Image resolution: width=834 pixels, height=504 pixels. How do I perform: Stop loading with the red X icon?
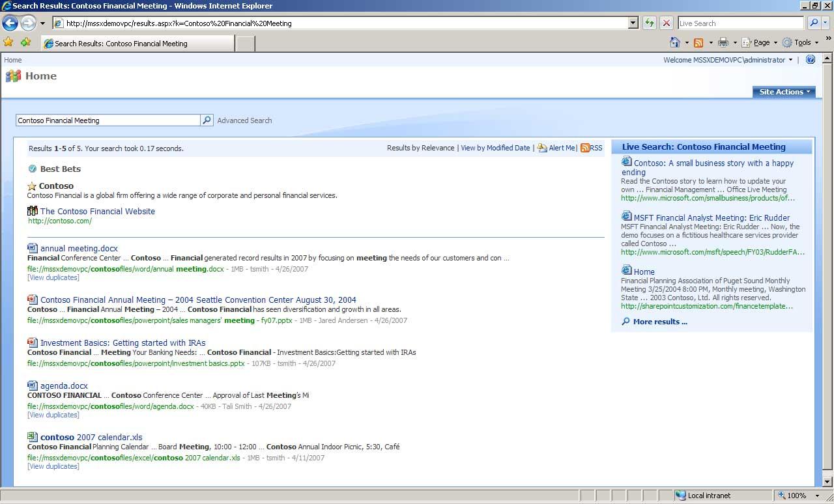666,23
